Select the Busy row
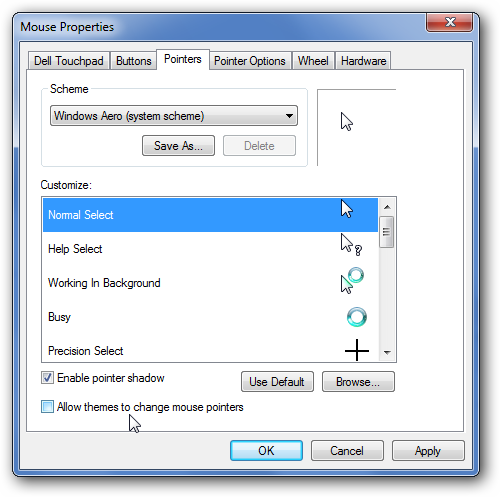Screen dimensions: 500x497 coord(210,317)
